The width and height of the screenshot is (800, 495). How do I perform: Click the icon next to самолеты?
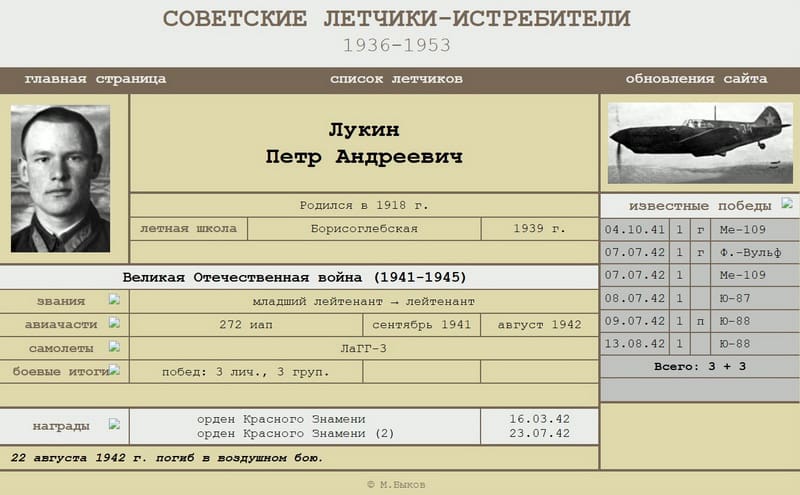(114, 347)
